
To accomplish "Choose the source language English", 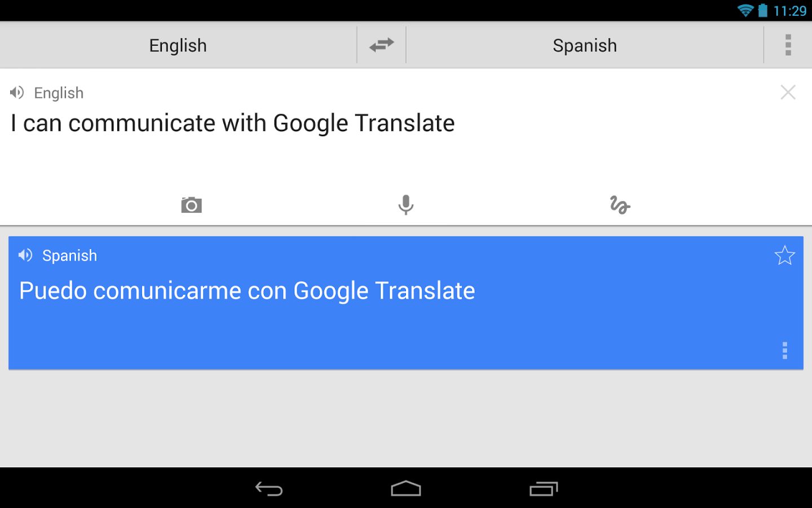I will click(x=178, y=45).
